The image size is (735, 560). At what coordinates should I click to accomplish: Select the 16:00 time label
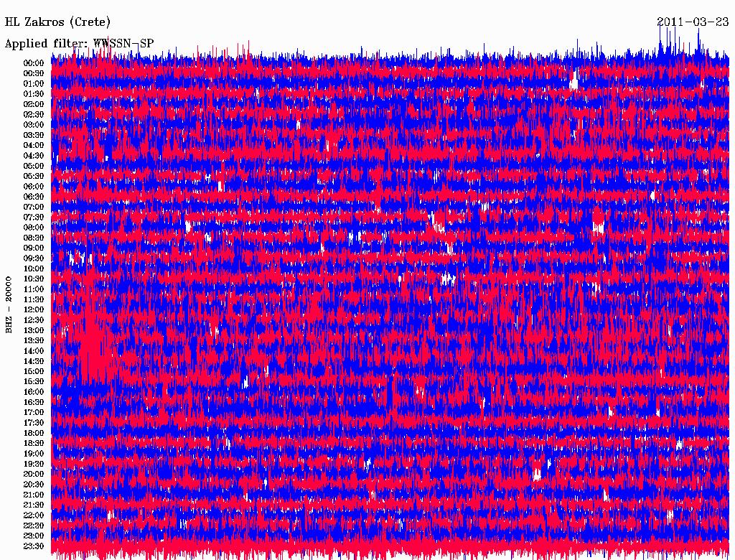[34, 391]
